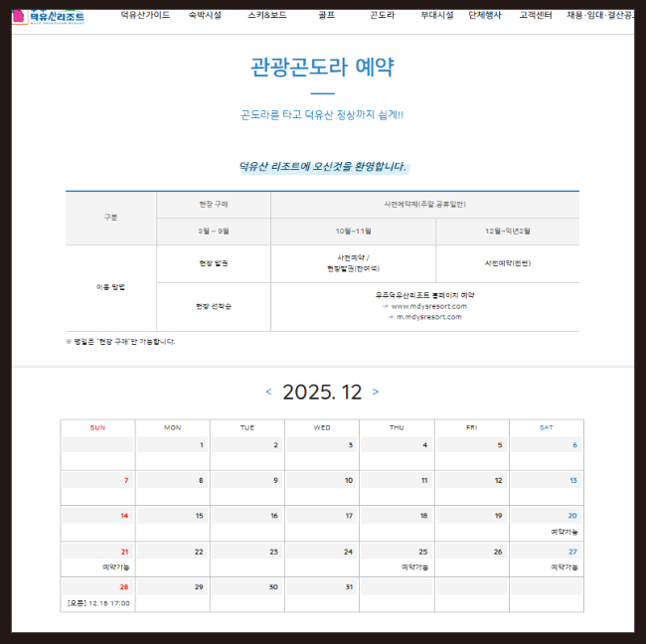Click the 현장 구매 table header
This screenshot has width=646, height=644.
tap(214, 205)
